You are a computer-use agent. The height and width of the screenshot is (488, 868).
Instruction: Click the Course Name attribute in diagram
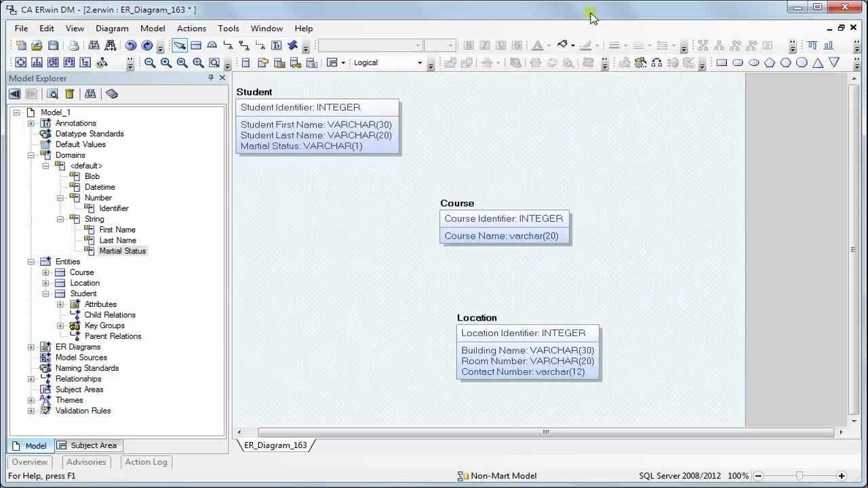501,236
